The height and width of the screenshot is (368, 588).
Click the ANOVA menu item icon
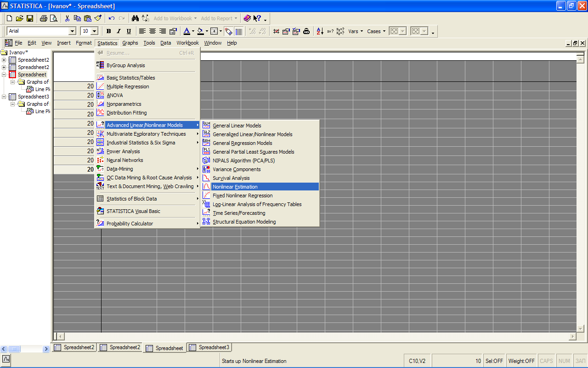(100, 95)
